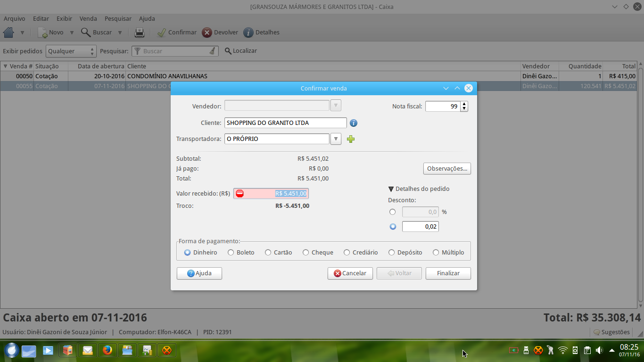Click the Finalizar button
Screen dimensions: 644x362
[448, 273]
